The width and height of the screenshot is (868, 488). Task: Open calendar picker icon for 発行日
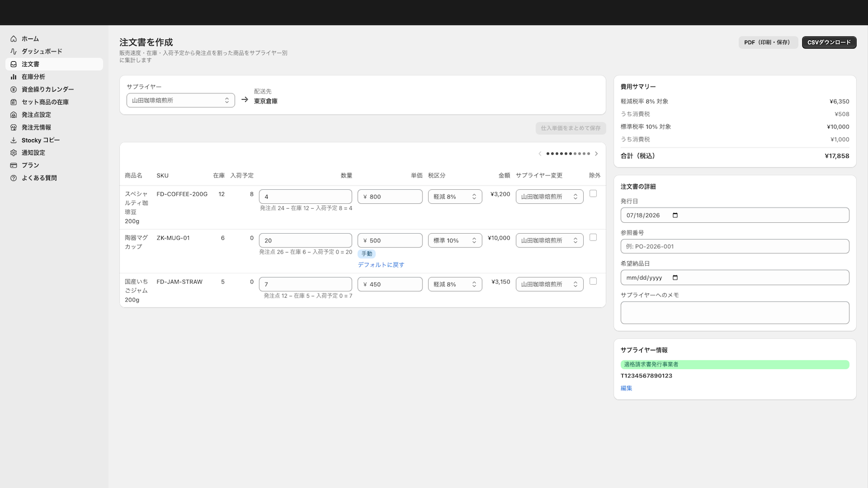point(675,215)
